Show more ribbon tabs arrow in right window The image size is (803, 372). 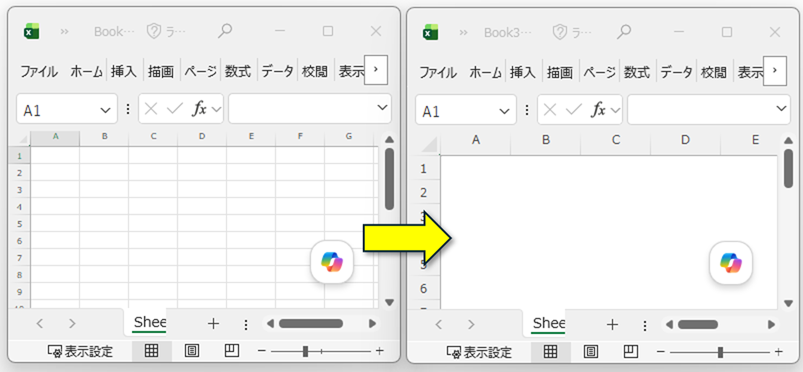tap(775, 70)
